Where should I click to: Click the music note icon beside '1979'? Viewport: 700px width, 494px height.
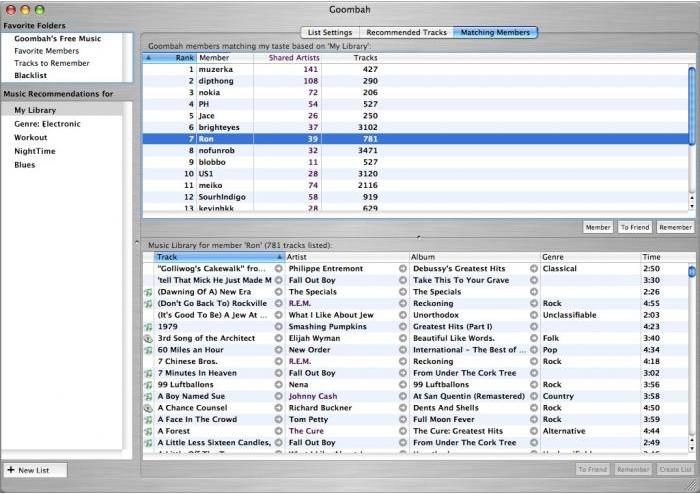[x=148, y=327]
